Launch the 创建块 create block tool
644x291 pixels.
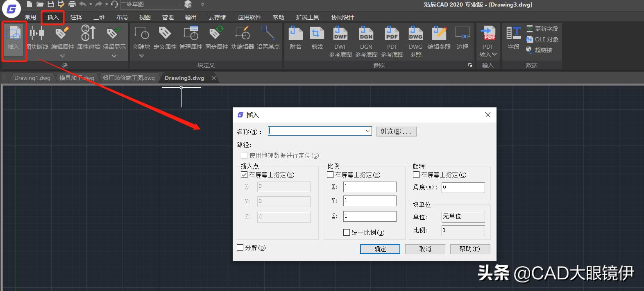(x=142, y=38)
